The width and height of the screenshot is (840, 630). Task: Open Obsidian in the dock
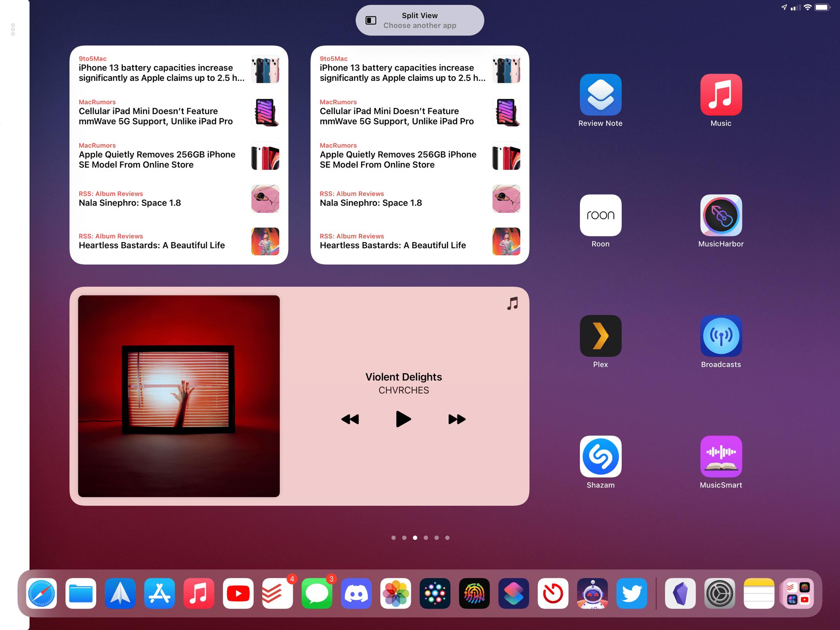click(x=680, y=593)
